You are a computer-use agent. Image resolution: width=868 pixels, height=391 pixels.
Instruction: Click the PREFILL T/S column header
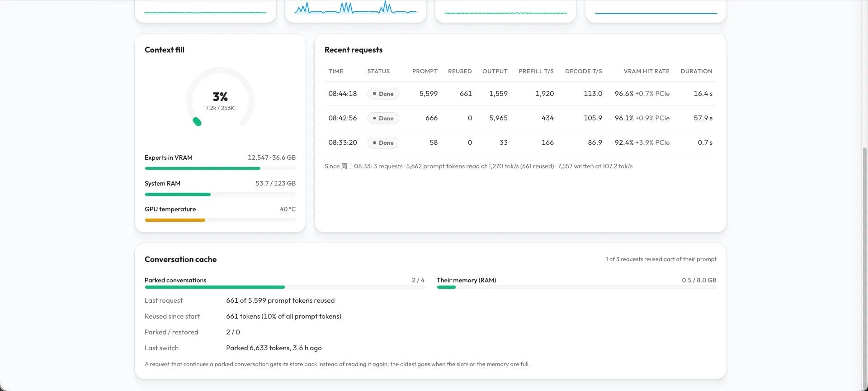click(x=536, y=72)
